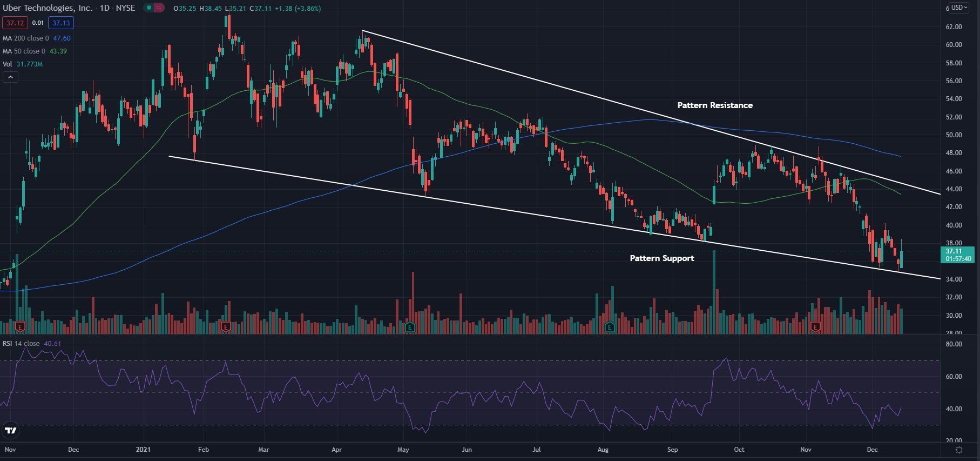980x461 pixels.
Task: Click the Jul label on time axis
Action: coord(536,450)
